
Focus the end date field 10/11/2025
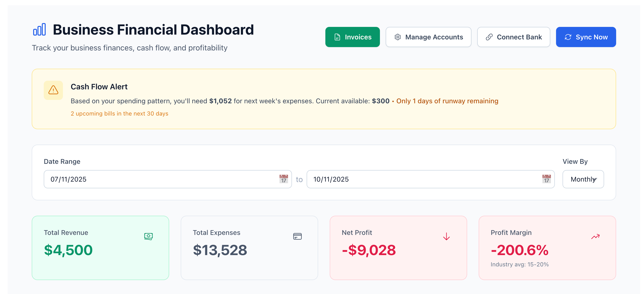click(x=422, y=179)
